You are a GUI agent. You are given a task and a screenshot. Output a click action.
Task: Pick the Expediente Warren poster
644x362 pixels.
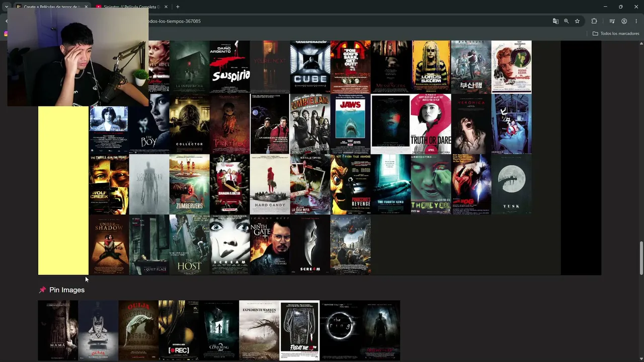259,330
